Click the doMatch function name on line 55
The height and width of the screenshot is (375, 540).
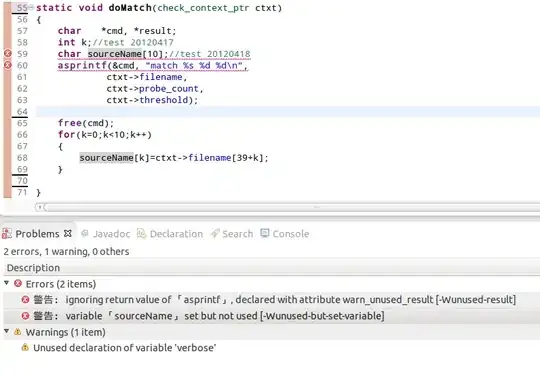click(130, 8)
